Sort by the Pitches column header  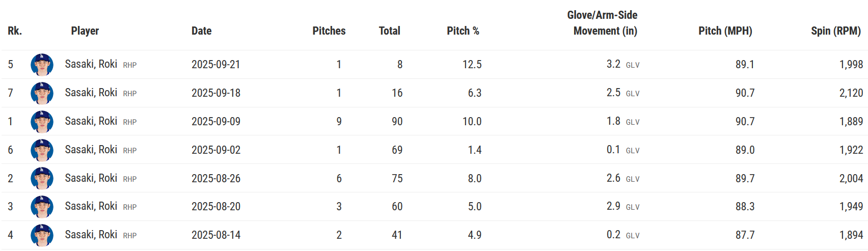[x=329, y=31]
